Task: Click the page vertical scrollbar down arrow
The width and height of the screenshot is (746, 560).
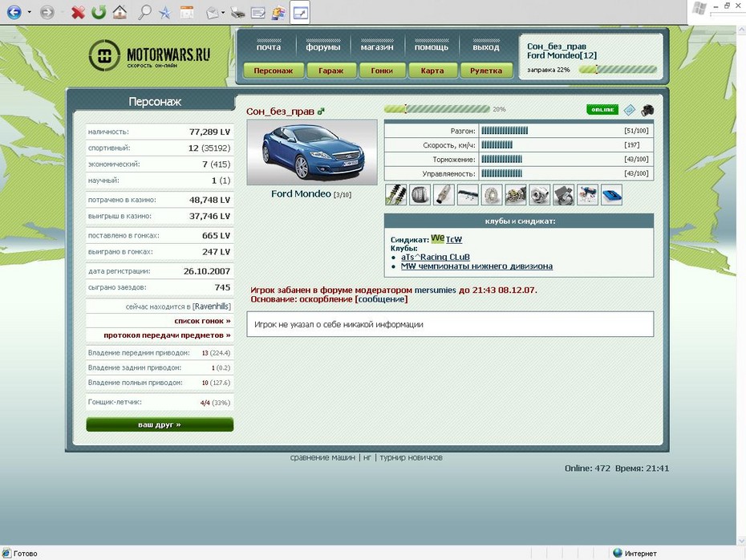Action: point(741,541)
